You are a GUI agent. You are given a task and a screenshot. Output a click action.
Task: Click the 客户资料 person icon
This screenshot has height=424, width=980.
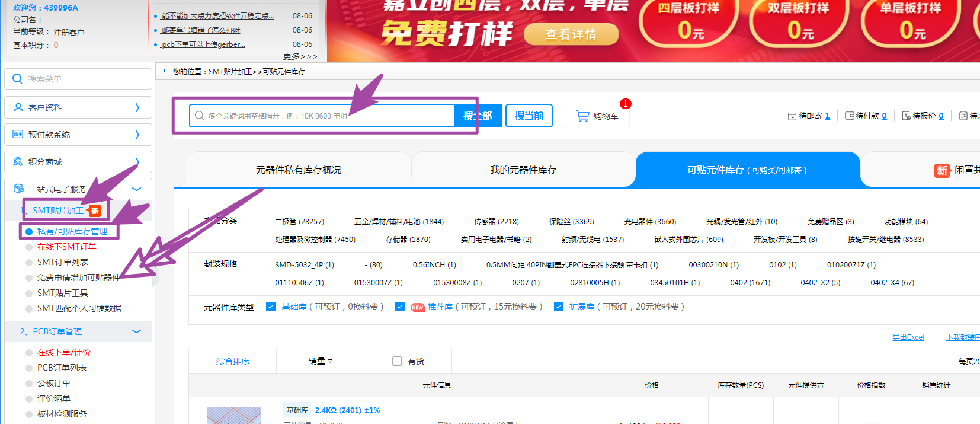coord(18,107)
